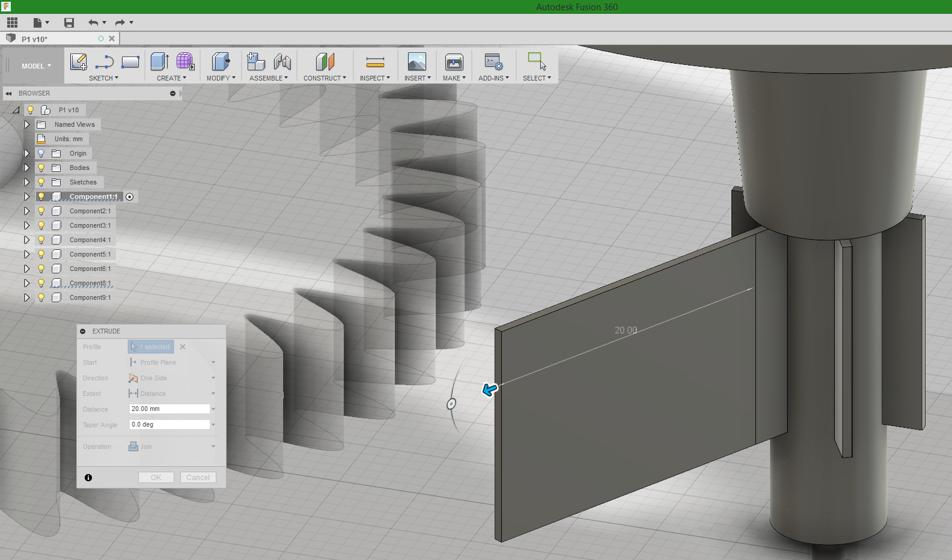The height and width of the screenshot is (560, 952).
Task: Select Component8:1 in the browser tree
Action: pos(90,283)
